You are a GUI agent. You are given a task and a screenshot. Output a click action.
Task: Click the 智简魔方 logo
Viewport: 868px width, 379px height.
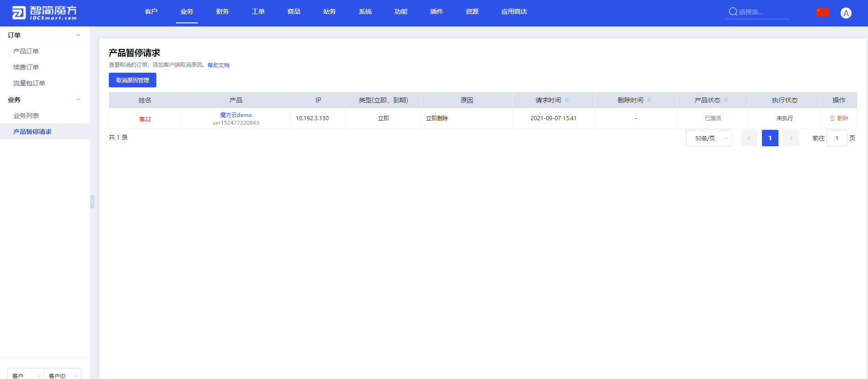(44, 13)
